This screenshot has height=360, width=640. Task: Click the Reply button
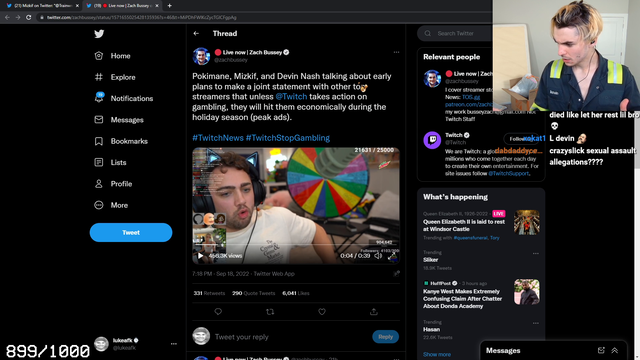point(385,337)
